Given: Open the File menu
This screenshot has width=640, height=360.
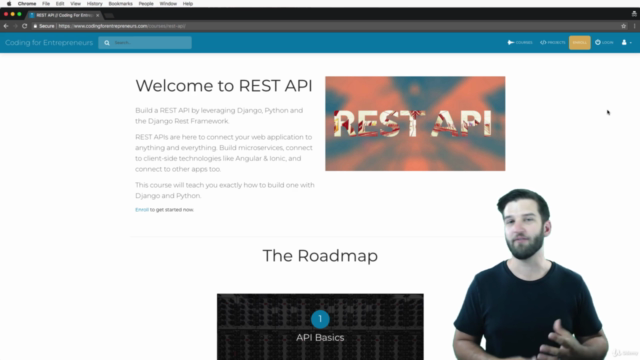Looking at the screenshot, I should (46, 4).
